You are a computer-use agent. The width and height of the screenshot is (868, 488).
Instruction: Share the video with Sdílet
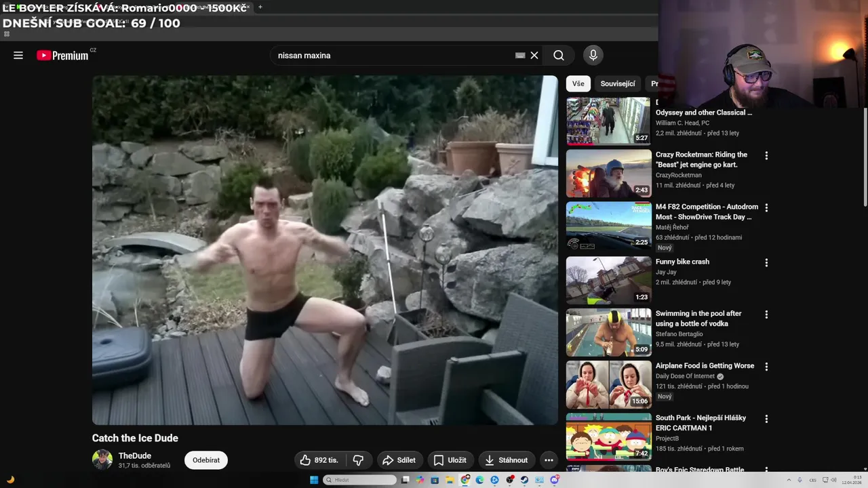click(x=399, y=460)
